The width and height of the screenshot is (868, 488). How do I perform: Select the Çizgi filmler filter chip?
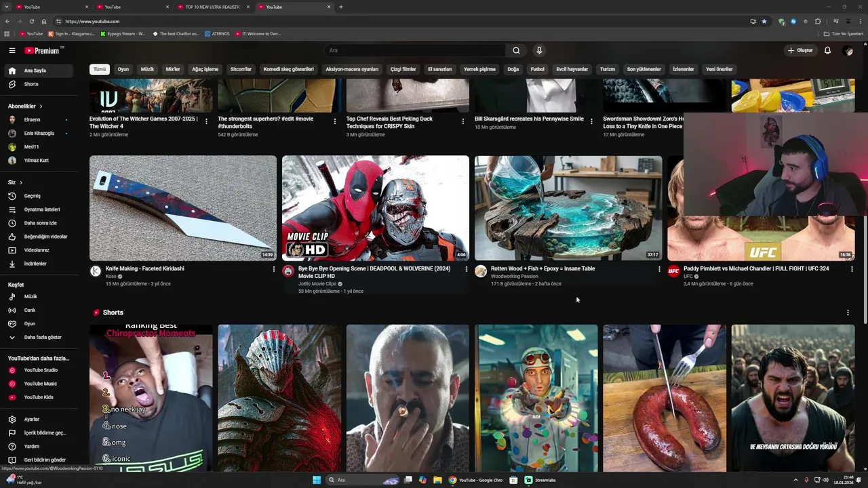403,69
